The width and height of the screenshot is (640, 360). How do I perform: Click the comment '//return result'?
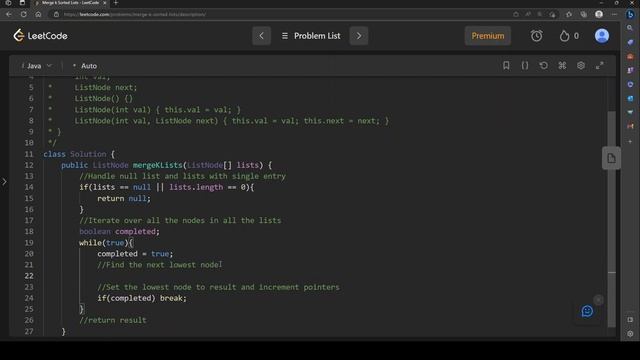click(113, 320)
